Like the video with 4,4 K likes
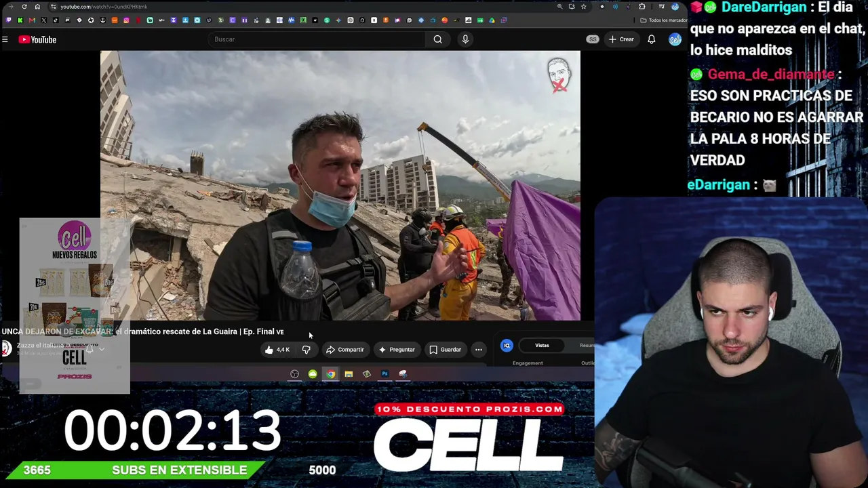 [x=277, y=350]
